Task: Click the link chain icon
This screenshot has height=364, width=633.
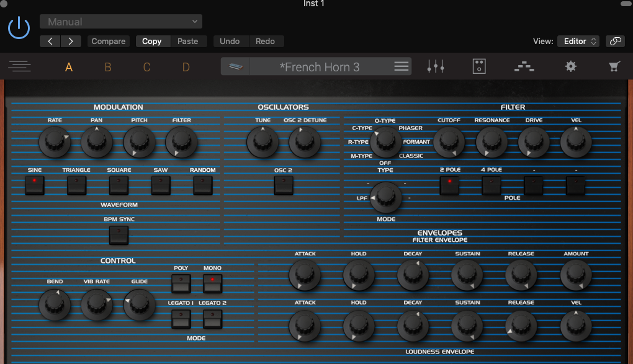Action: (x=615, y=42)
